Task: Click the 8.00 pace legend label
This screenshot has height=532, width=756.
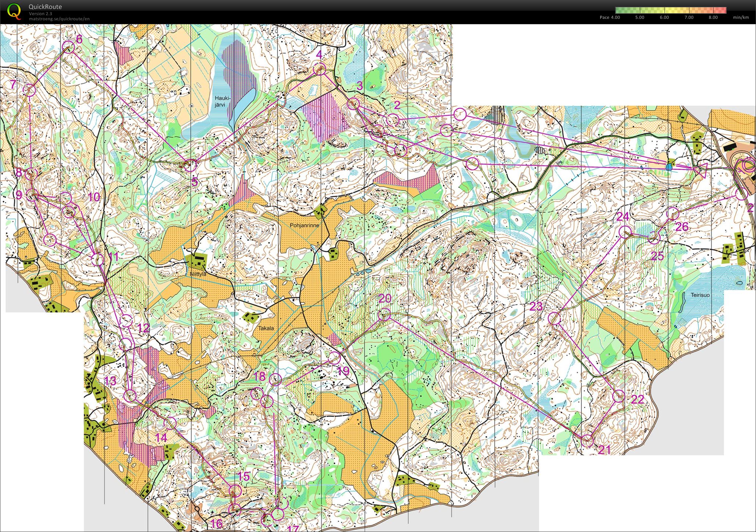Action: (x=713, y=17)
